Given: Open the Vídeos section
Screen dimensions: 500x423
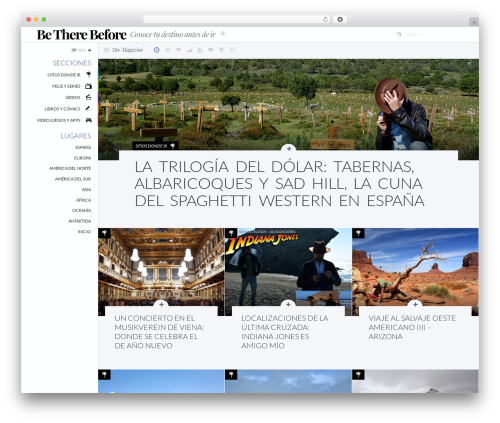Looking at the screenshot, I should pyautogui.click(x=73, y=97).
